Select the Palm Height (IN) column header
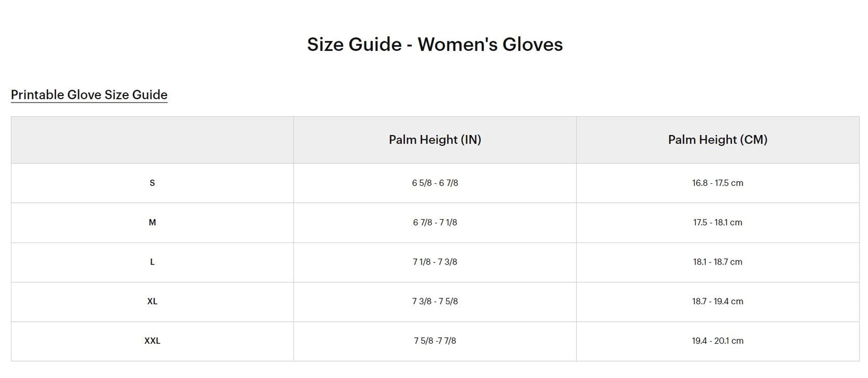The image size is (868, 378). tap(435, 140)
